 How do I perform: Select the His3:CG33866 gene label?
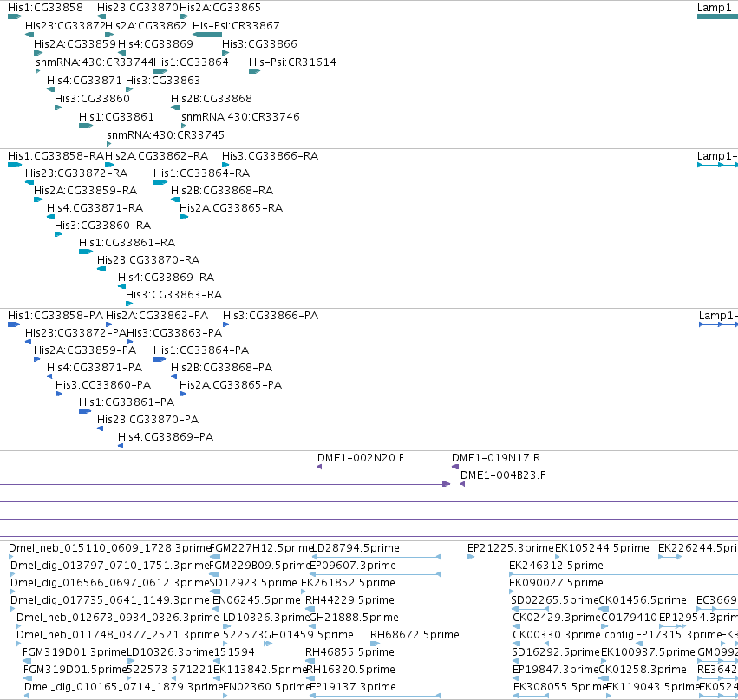pos(259,43)
